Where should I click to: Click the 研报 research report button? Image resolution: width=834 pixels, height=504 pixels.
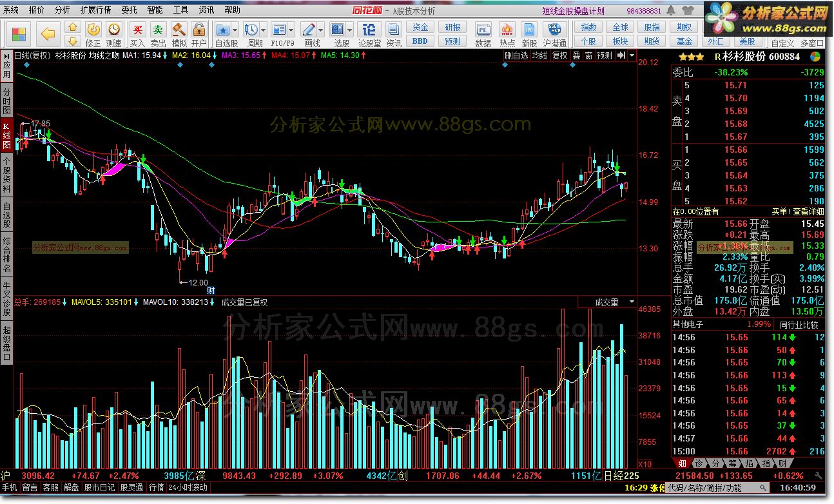tap(452, 28)
